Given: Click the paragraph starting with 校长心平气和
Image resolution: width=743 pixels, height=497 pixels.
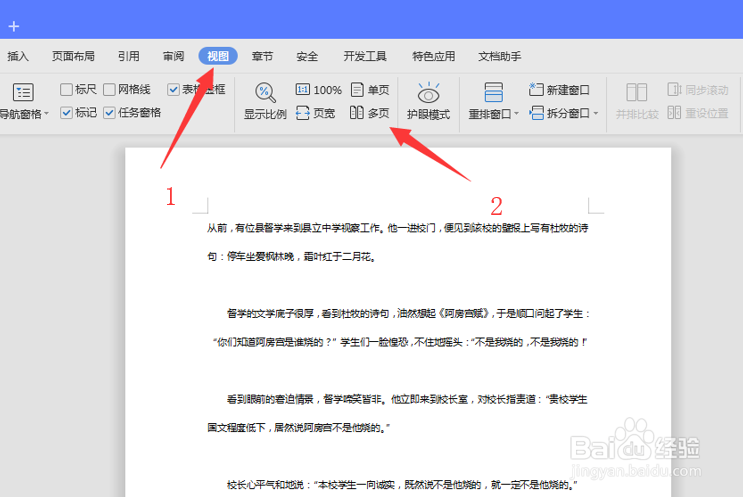Looking at the screenshot, I should pyautogui.click(x=402, y=485).
